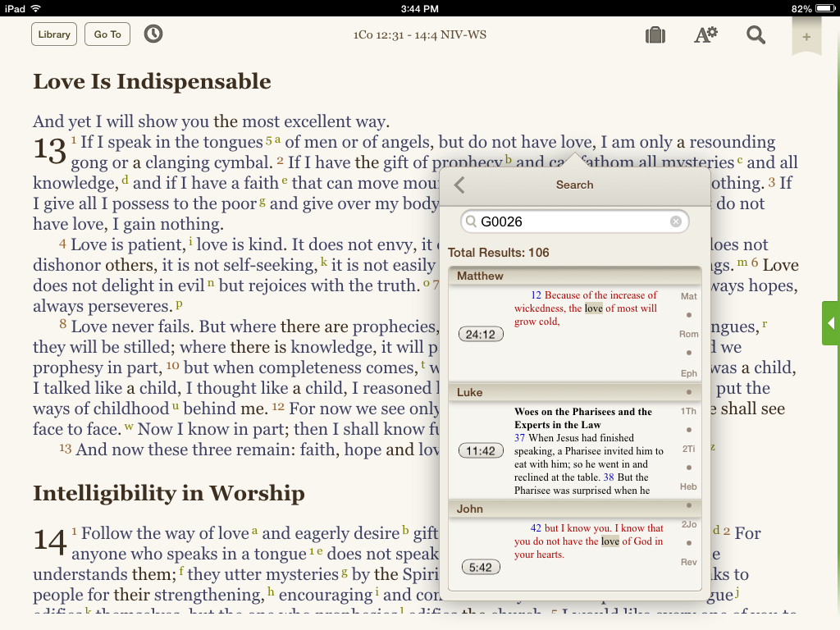The width and height of the screenshot is (840, 630).
Task: Tap highlighted word 'love' in Matthew result
Action: (594, 308)
